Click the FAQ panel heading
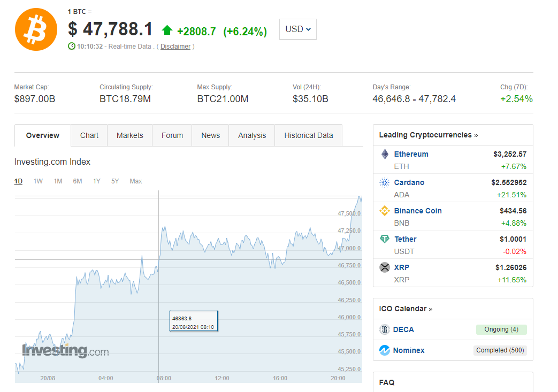 387,382
